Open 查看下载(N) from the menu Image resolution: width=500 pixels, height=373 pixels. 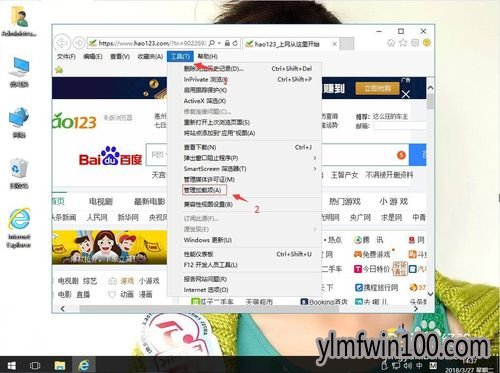[244, 147]
